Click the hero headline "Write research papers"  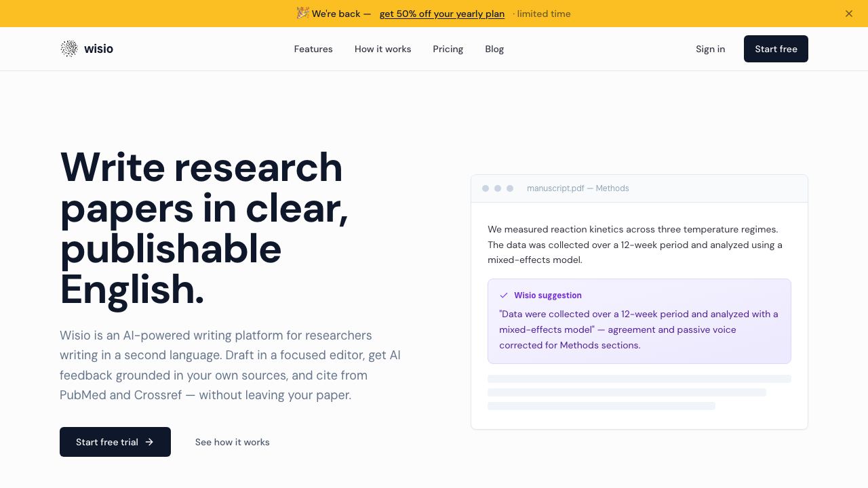tap(204, 228)
